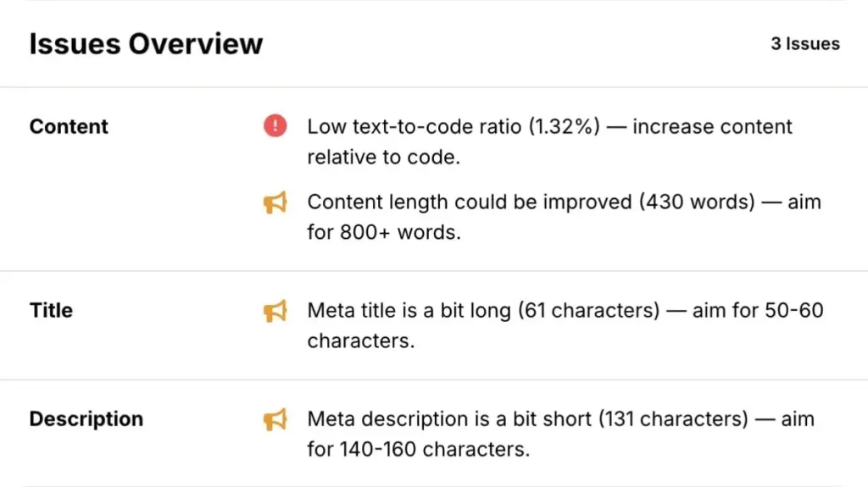Select the Issues Overview heading
Image resolution: width=868 pixels, height=487 pixels.
[x=146, y=44]
